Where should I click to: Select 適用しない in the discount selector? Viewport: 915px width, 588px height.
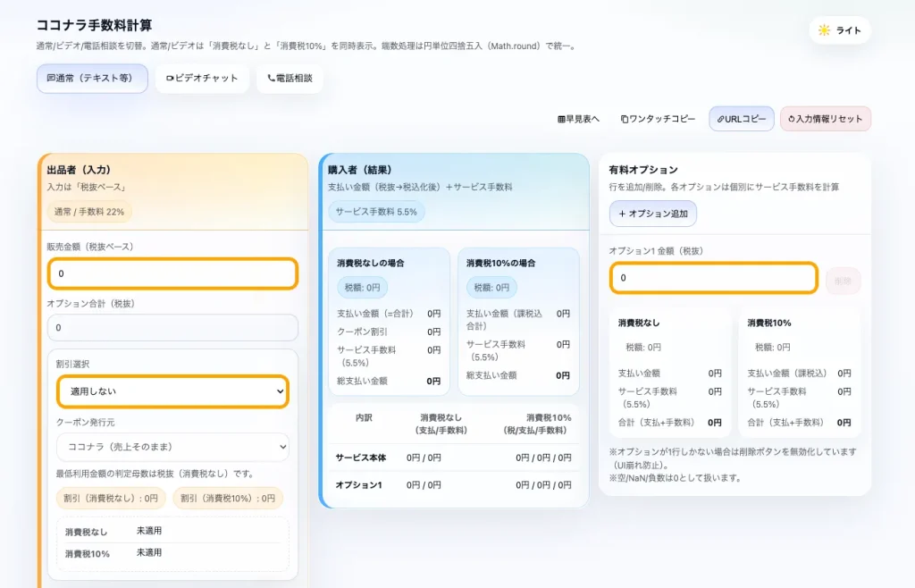(x=172, y=391)
